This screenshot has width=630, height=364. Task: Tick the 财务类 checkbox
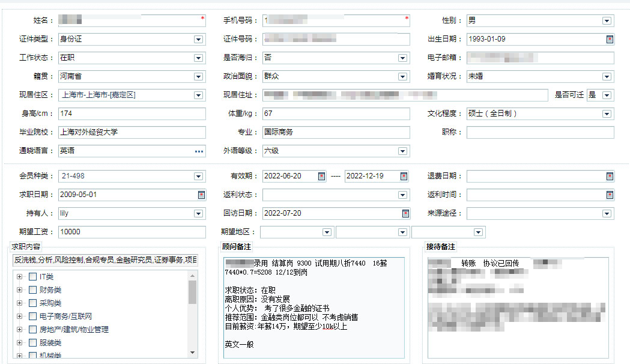(33, 290)
